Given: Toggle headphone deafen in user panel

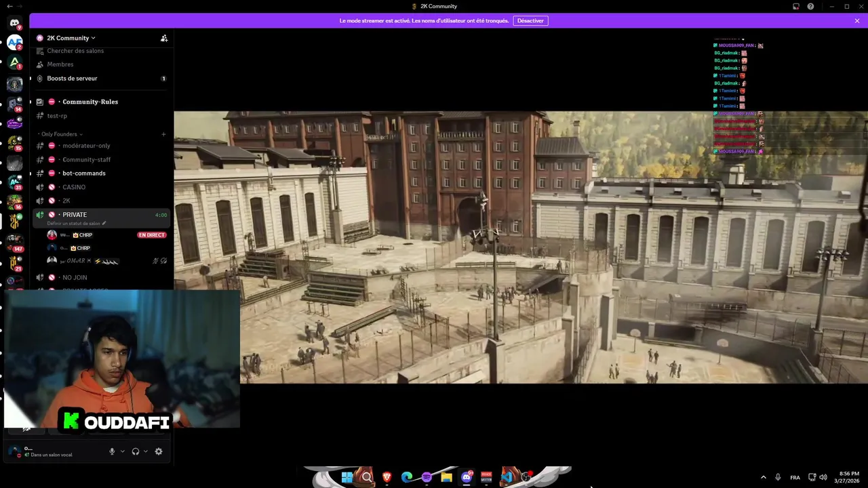Looking at the screenshot, I should [x=136, y=451].
